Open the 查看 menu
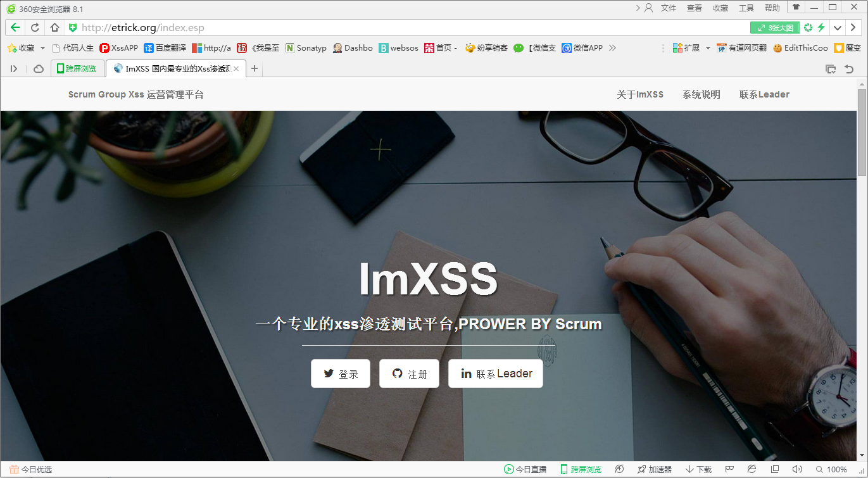 [695, 8]
